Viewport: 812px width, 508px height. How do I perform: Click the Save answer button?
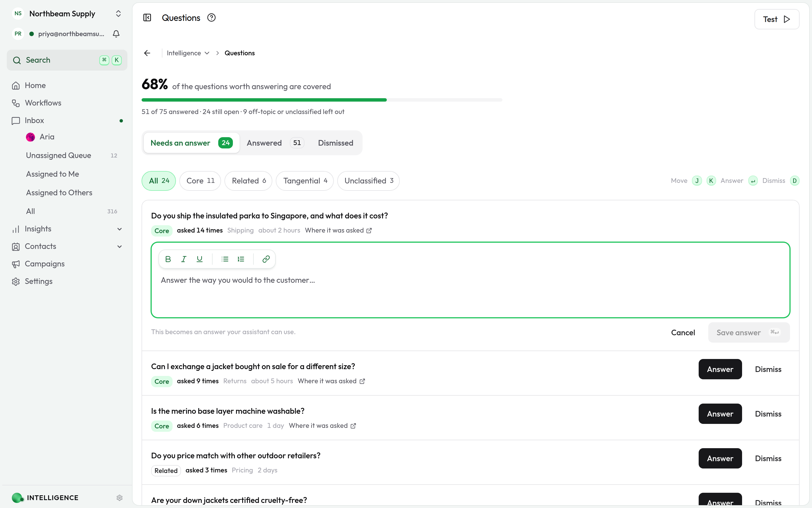pyautogui.click(x=749, y=333)
